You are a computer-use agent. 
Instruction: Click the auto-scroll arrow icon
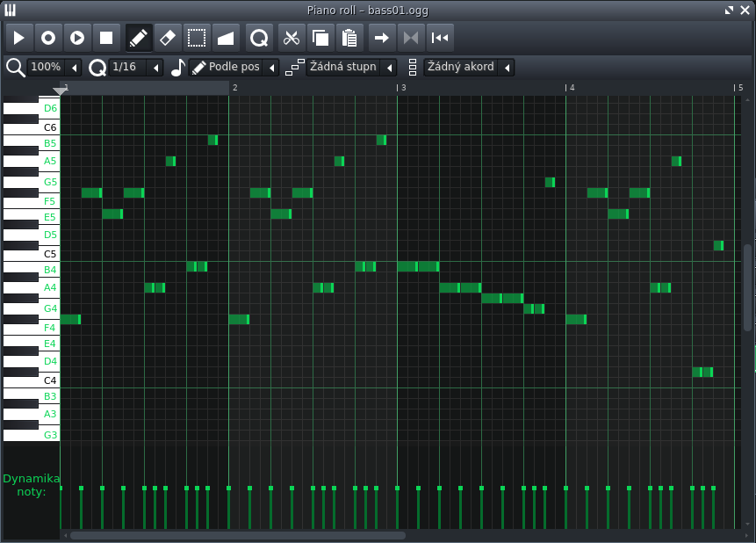coord(382,38)
